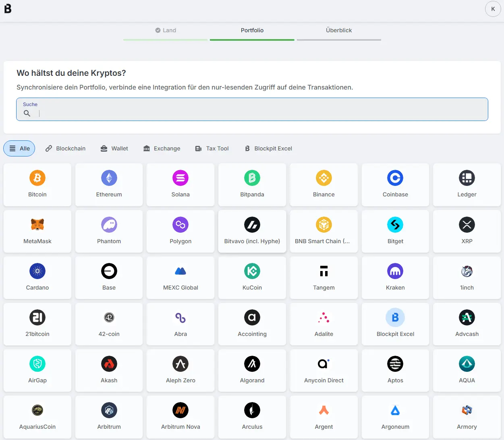Select the Anycoin Direct card
This screenshot has height=440, width=504.
point(324,371)
